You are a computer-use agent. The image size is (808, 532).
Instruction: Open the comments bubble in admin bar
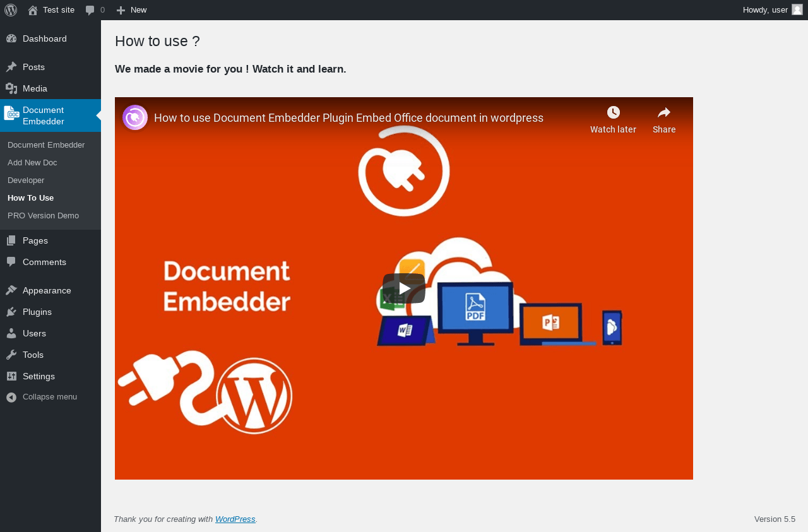coord(90,10)
